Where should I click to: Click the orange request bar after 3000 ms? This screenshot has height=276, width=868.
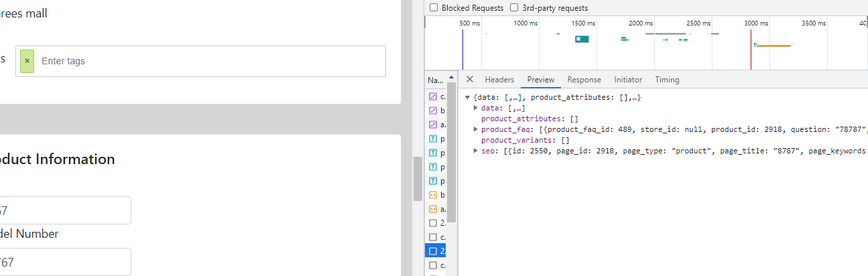774,46
